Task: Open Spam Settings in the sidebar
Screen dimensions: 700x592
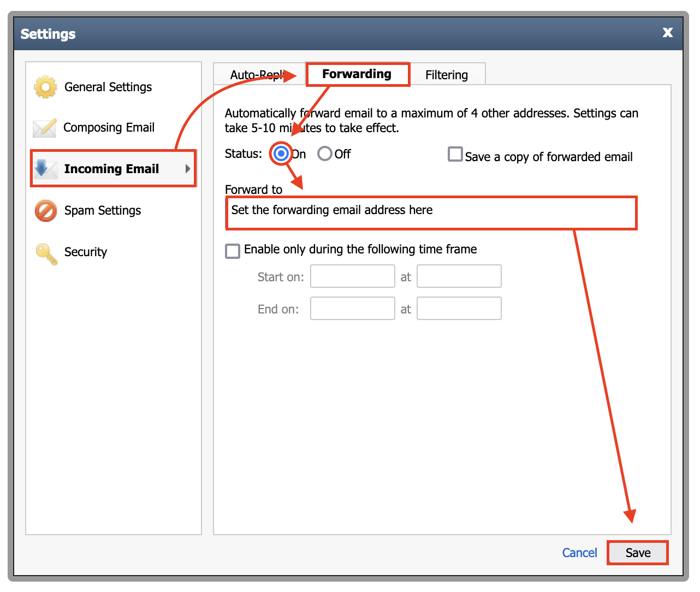Action: [x=103, y=211]
